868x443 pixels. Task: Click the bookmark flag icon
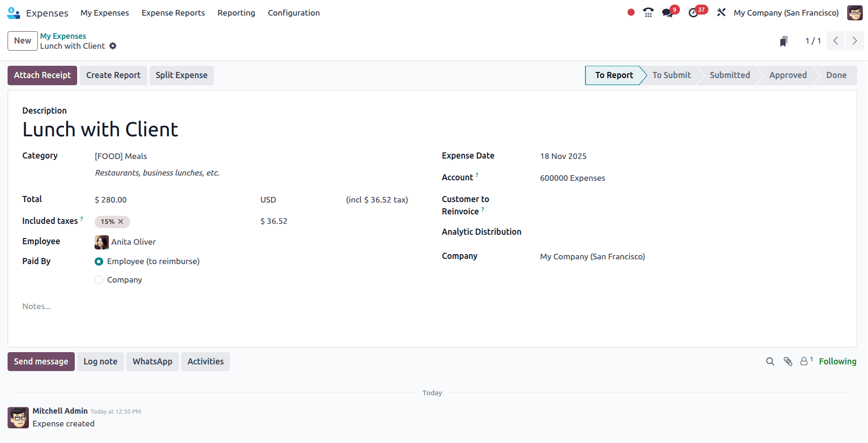[783, 41]
